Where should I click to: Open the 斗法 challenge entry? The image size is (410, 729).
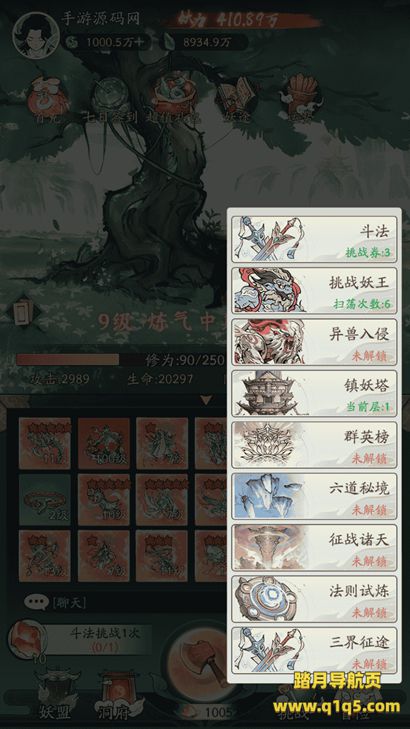(x=314, y=238)
